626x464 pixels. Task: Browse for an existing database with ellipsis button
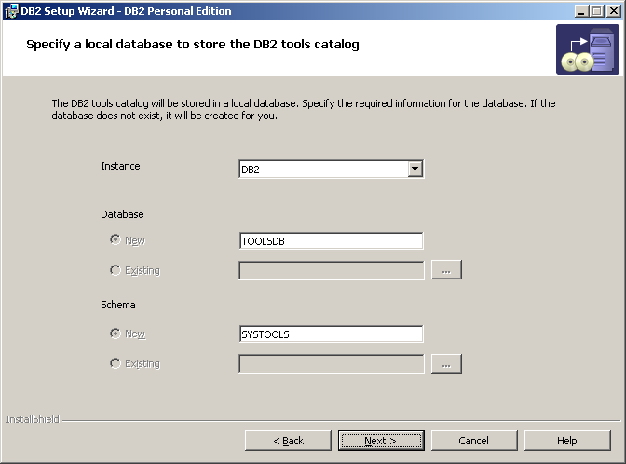446,270
